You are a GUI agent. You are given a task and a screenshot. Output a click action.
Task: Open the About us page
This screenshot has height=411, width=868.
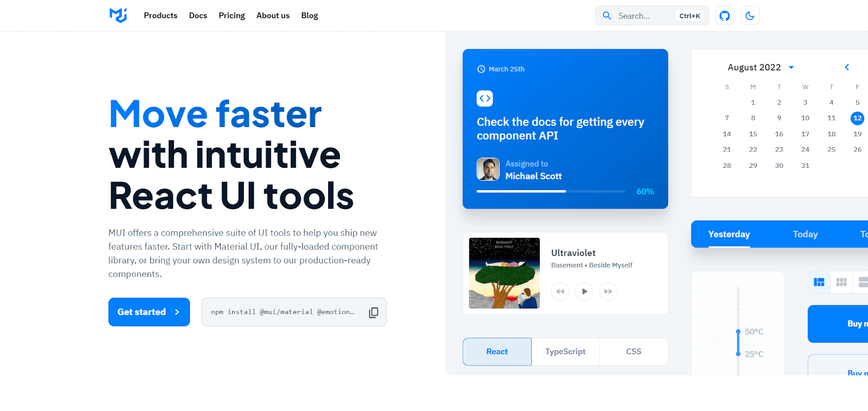tap(273, 16)
